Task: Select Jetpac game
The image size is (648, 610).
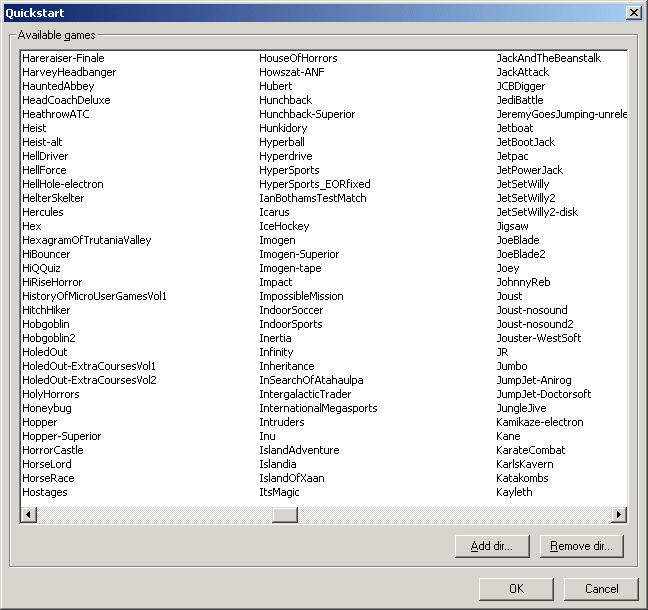Action: tap(512, 156)
